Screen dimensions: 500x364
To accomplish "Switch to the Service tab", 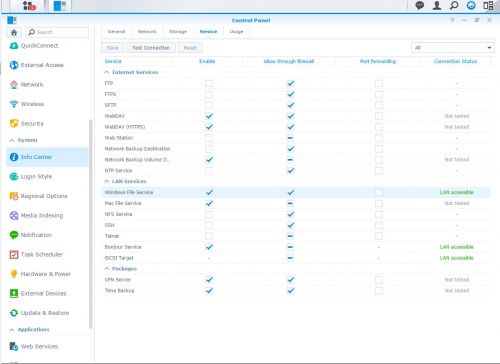I will (x=208, y=32).
